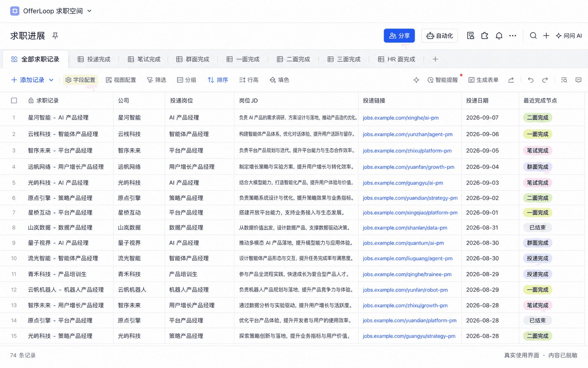Click the search magnifier icon
The image size is (588, 368).
coord(533,36)
